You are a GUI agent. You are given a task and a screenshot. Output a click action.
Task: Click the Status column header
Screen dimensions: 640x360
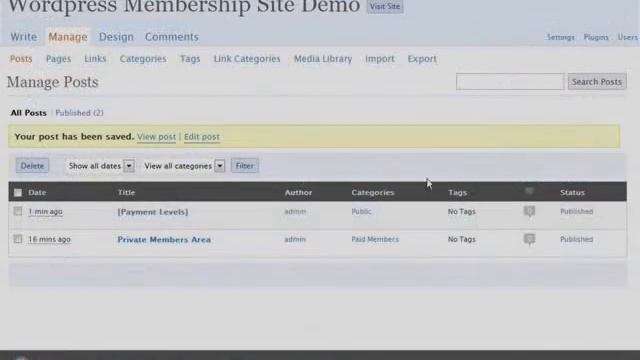coord(572,192)
